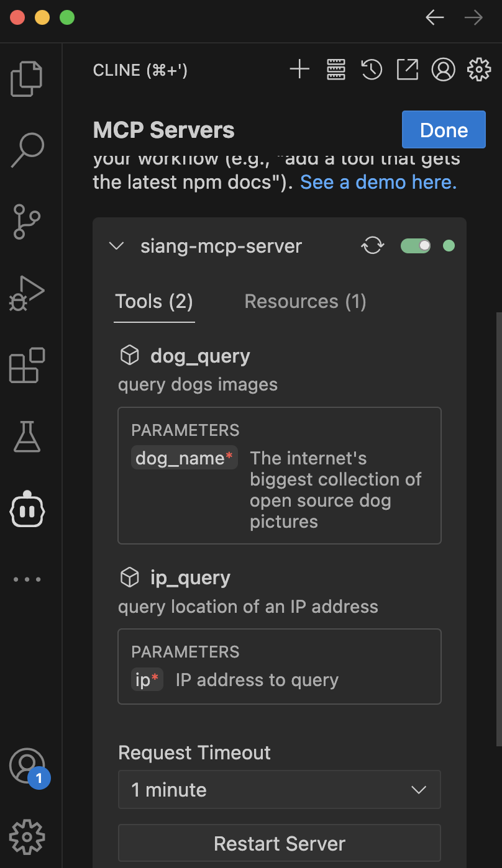Select the Cline robot icon in sidebar

27,509
